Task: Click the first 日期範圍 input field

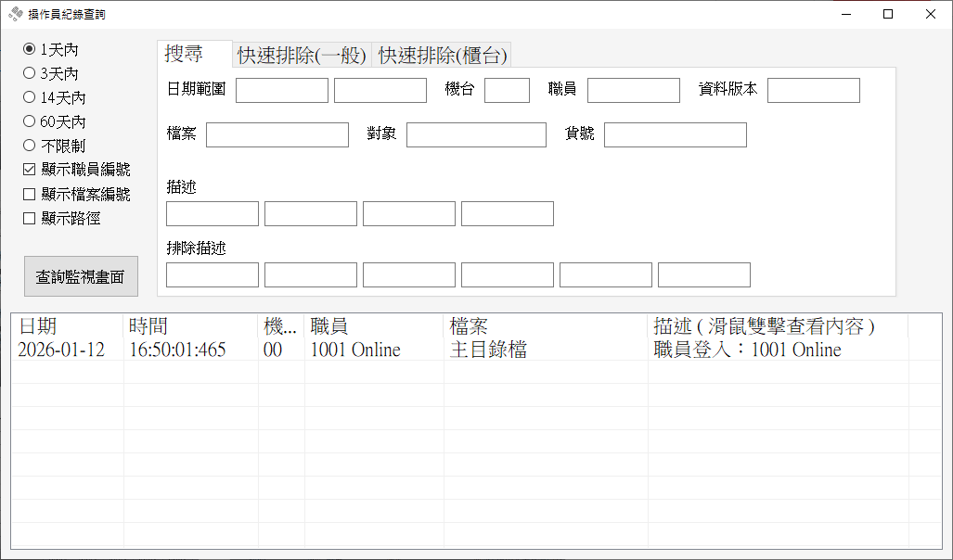Action: [x=281, y=90]
